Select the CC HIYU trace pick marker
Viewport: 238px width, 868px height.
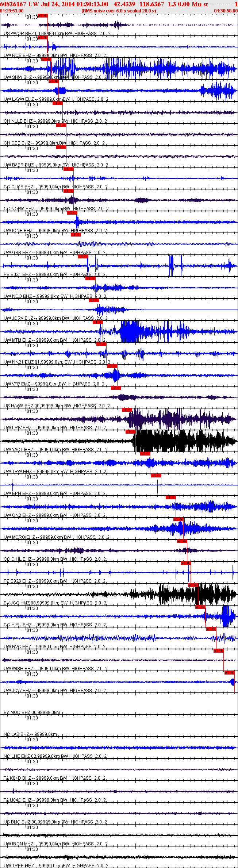click(x=200, y=607)
